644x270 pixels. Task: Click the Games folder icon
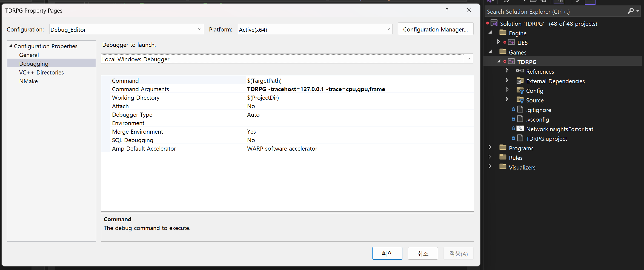pyautogui.click(x=503, y=52)
